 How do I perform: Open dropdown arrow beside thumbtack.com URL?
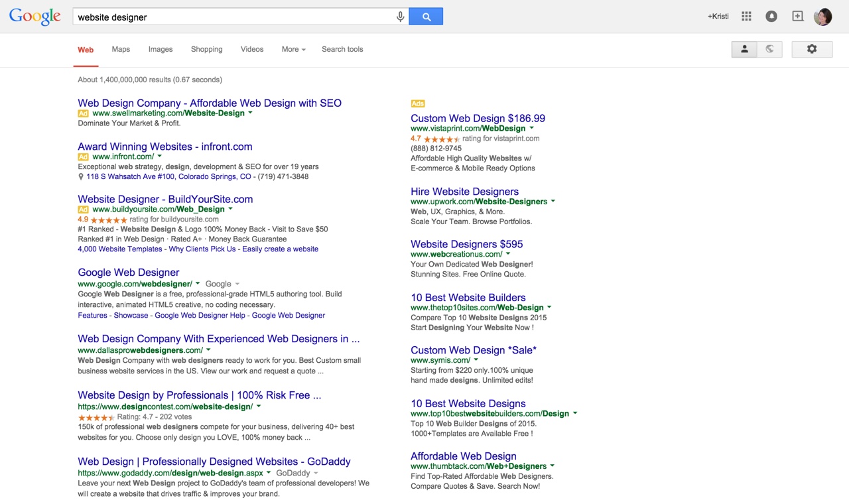(x=552, y=466)
